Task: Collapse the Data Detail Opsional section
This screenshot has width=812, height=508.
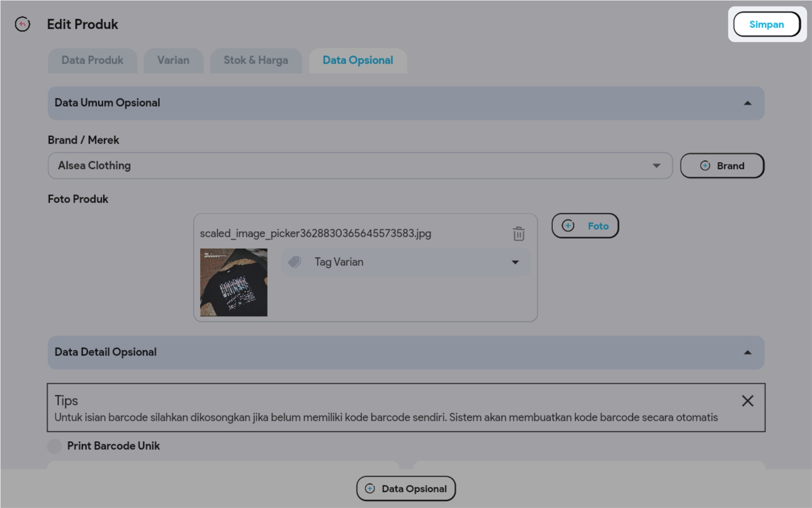Action: [x=747, y=352]
